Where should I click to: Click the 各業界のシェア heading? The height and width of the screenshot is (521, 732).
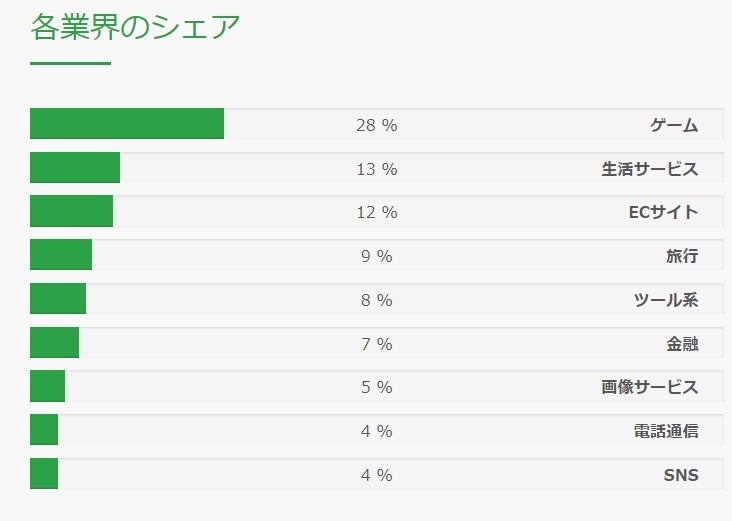[x=135, y=28]
